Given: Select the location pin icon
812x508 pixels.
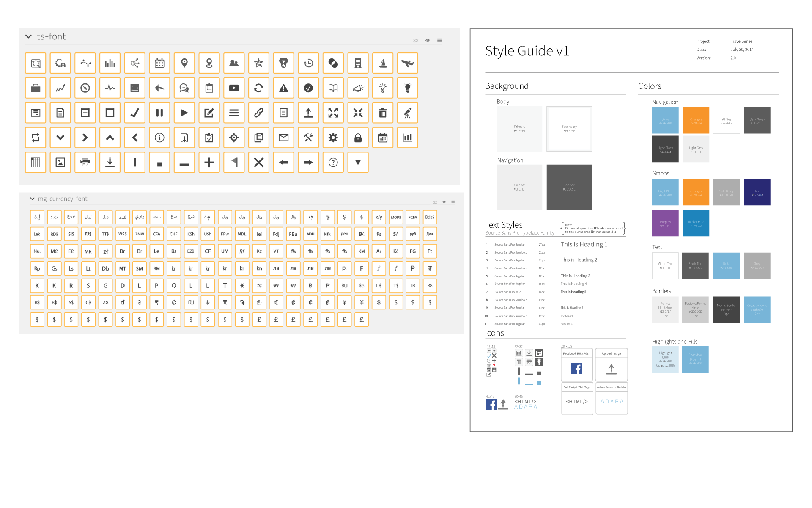Looking at the screenshot, I should click(184, 63).
